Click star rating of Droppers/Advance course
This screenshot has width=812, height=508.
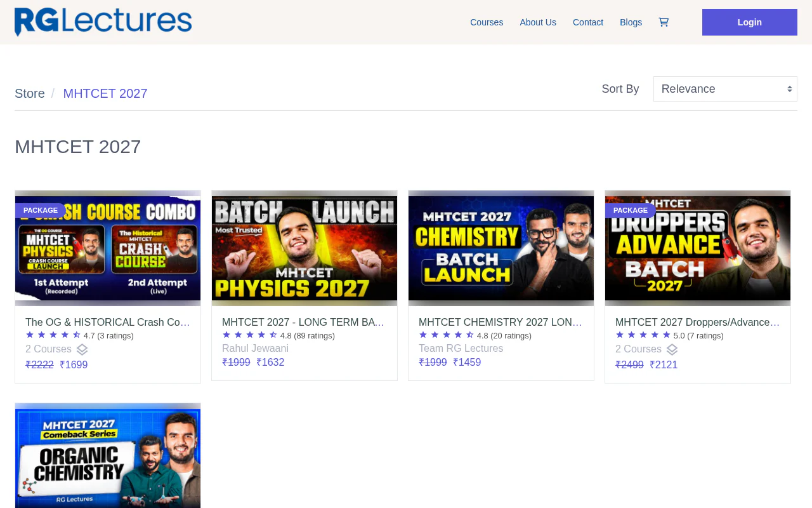(643, 335)
